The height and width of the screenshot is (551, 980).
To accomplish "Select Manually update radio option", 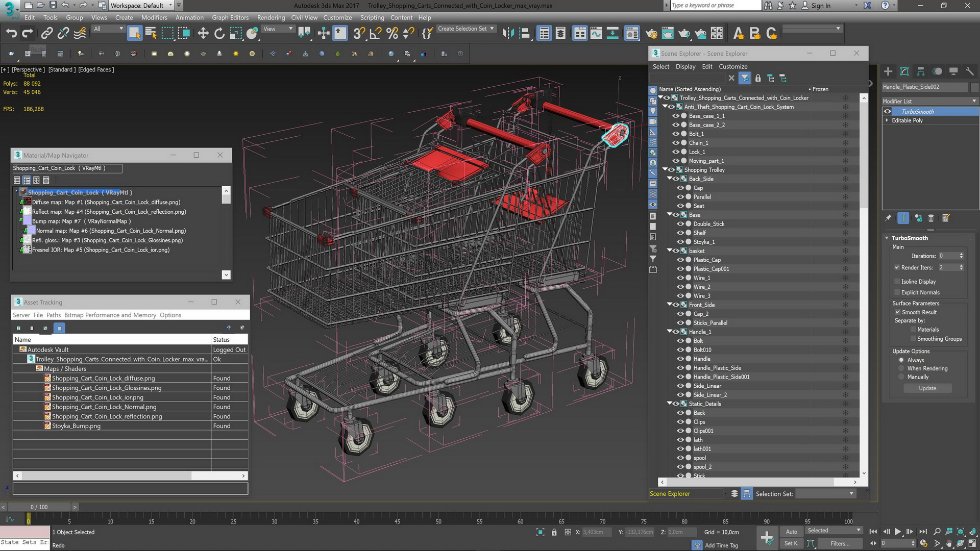I will pos(901,377).
